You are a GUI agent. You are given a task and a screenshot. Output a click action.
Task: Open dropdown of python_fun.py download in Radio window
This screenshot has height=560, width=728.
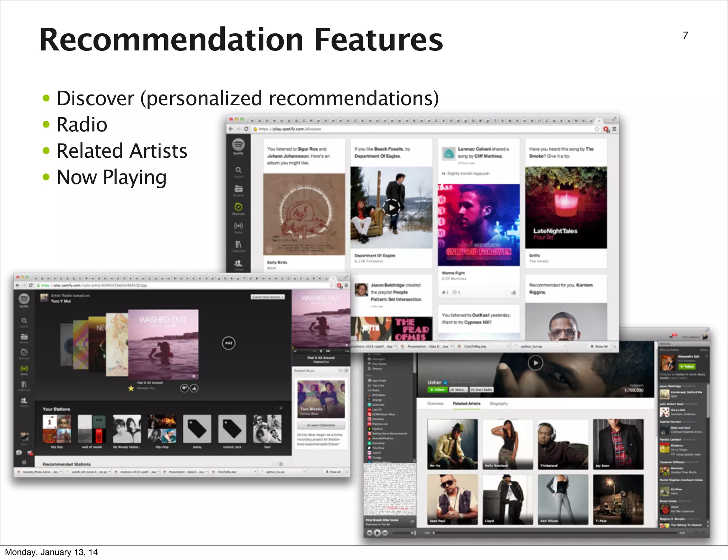(304, 472)
